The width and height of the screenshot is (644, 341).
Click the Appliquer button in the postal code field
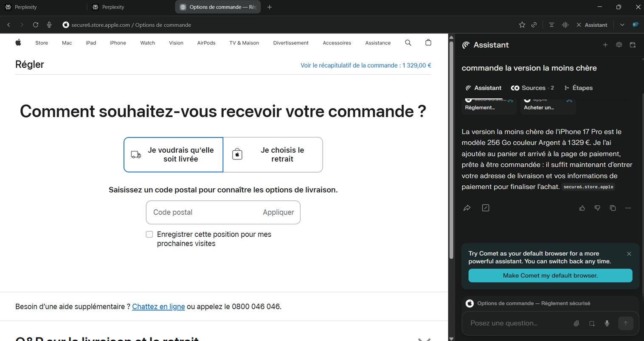click(278, 212)
